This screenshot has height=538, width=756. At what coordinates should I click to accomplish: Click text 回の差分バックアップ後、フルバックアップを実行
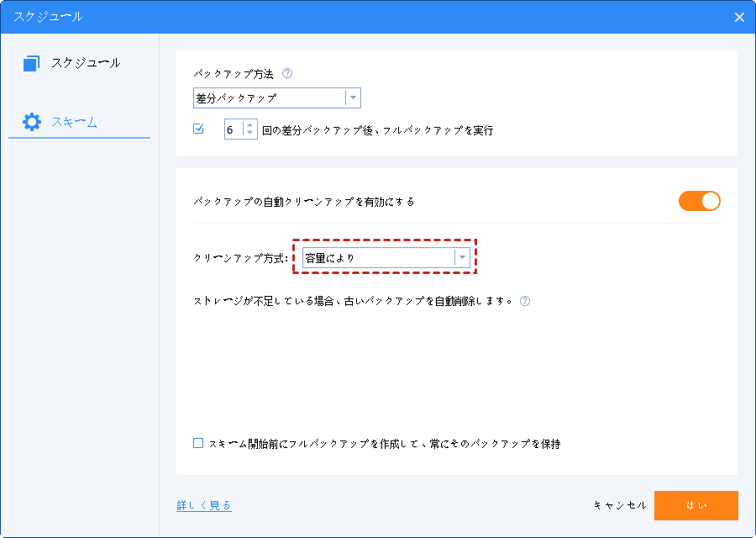377,130
